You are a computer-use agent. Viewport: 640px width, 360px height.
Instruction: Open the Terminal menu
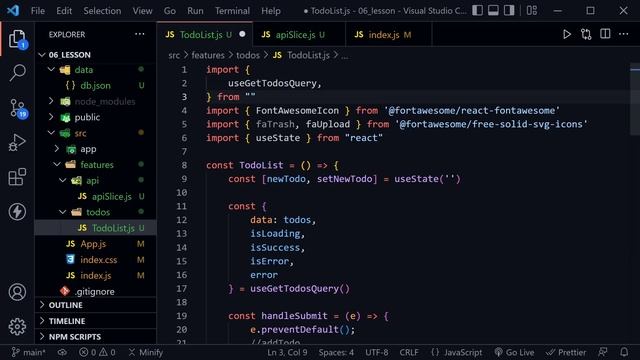click(x=232, y=11)
